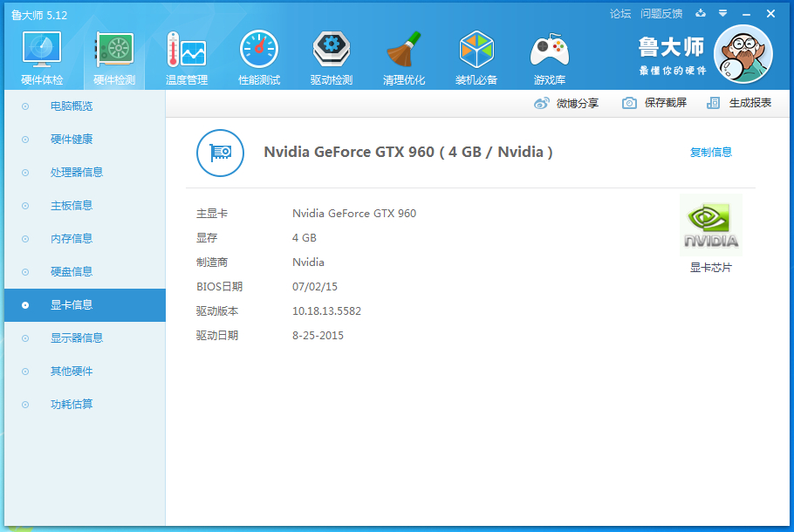Select 硬件健康 in the sidebar
This screenshot has width=794, height=532.
point(86,140)
